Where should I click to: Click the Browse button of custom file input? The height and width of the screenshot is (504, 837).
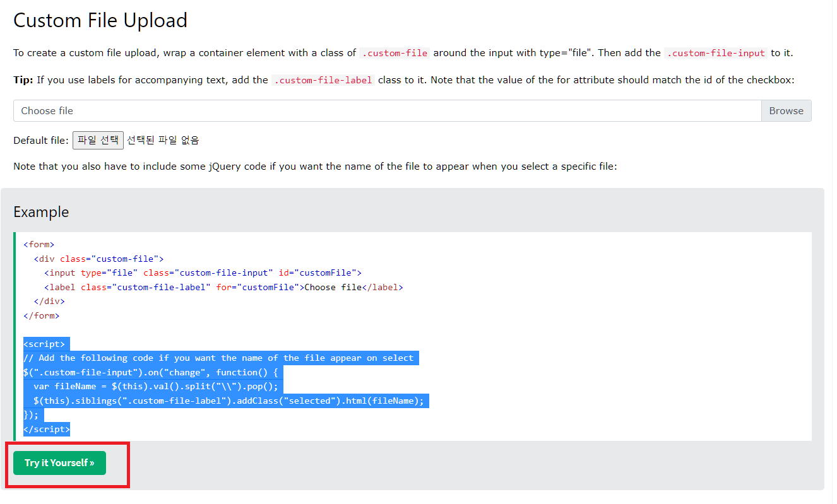(x=786, y=111)
